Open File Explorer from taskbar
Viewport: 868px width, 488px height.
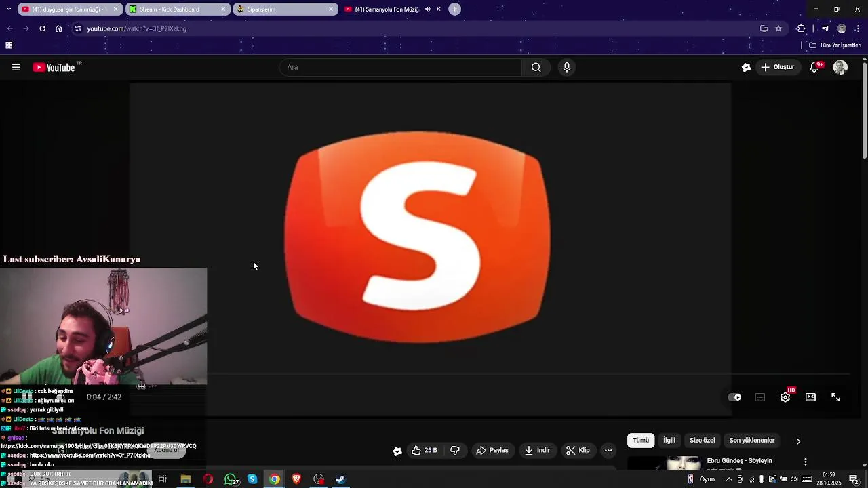pos(185,479)
